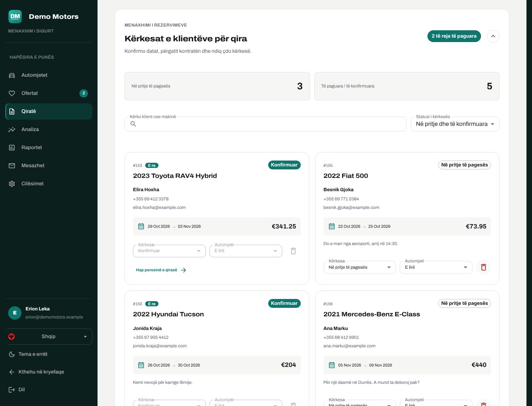532x406 pixels.
Task: Click the Kërko klient ose makinë search field
Action: pos(265,124)
